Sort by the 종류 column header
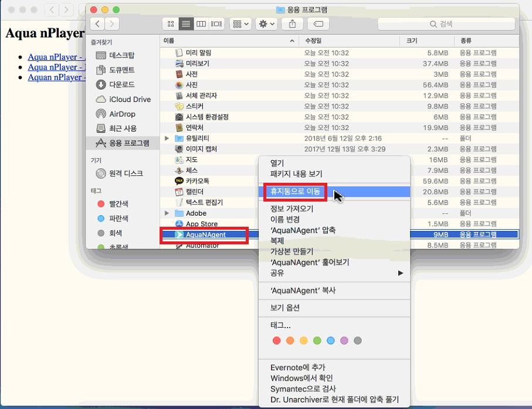 (486, 40)
